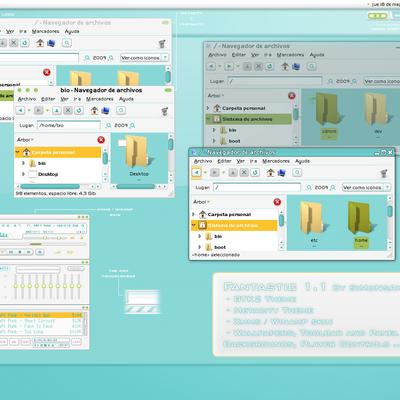Close the Arbol sidebar in the bio window
The width and height of the screenshot is (400, 400).
101,140
